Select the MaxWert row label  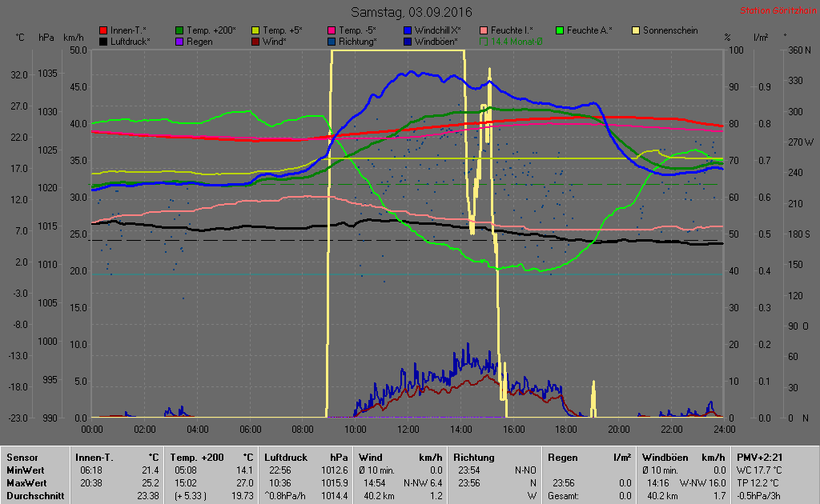click(x=26, y=483)
